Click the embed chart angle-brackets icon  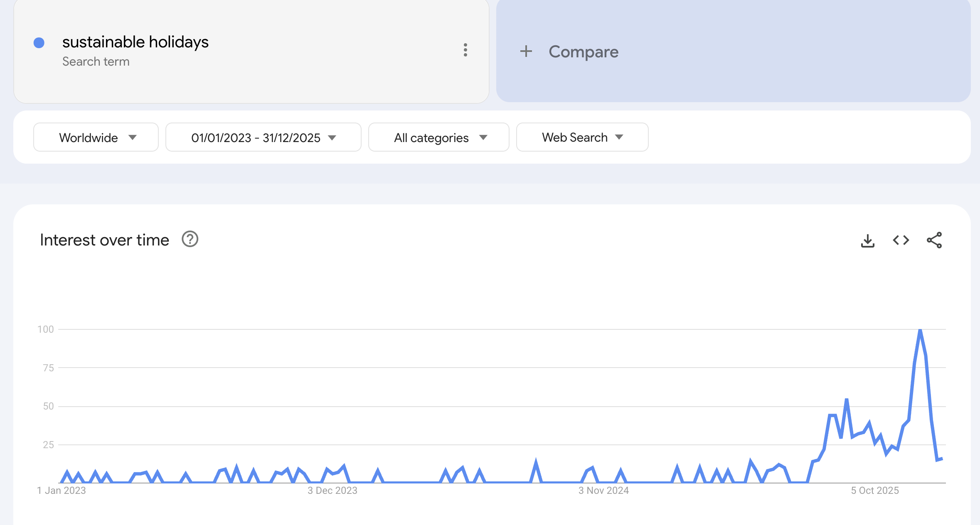point(901,240)
